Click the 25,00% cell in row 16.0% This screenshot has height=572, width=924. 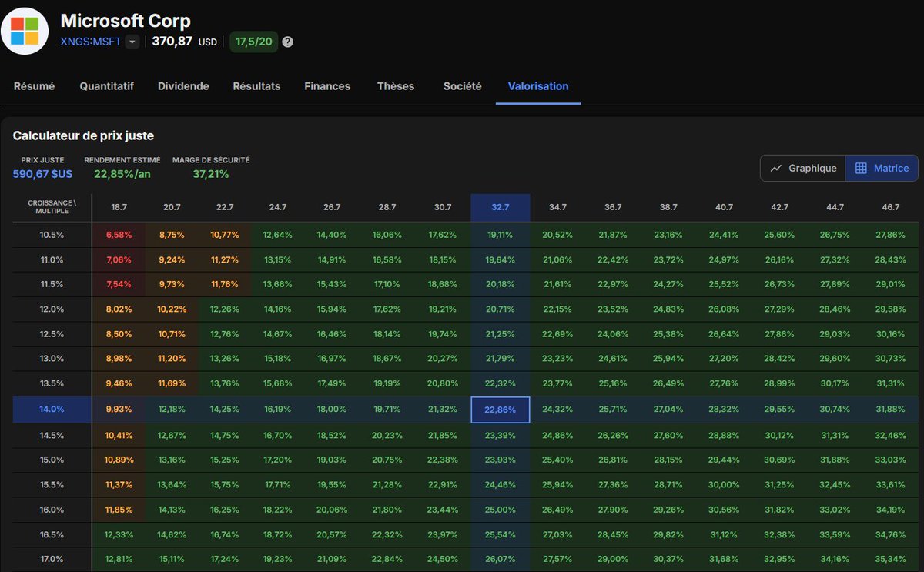coord(500,509)
